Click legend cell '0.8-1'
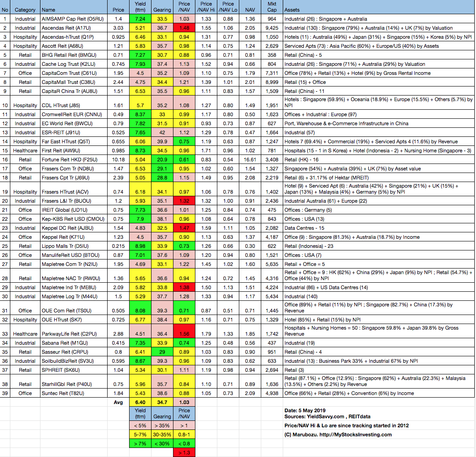The image size is (476, 457). coord(184,435)
